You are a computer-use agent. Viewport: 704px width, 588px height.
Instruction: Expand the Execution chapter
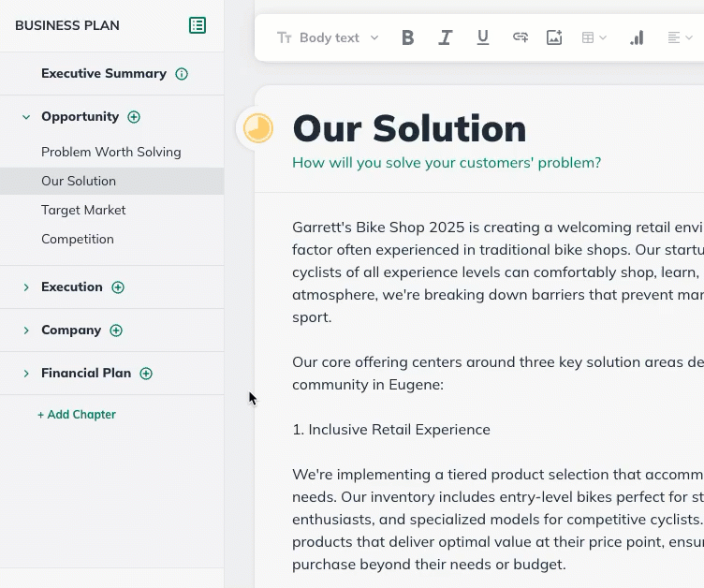pos(26,287)
